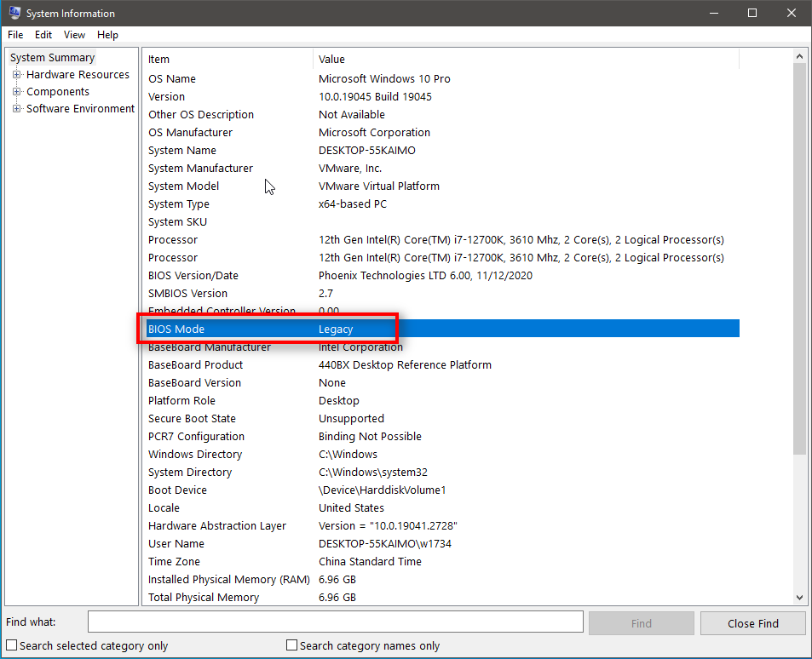Select the Windows Directory row
Screen dimensions: 812x659
[441, 454]
